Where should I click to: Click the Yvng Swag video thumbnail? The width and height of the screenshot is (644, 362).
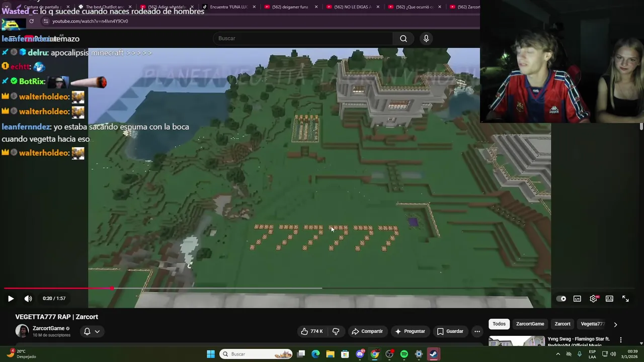(x=517, y=341)
